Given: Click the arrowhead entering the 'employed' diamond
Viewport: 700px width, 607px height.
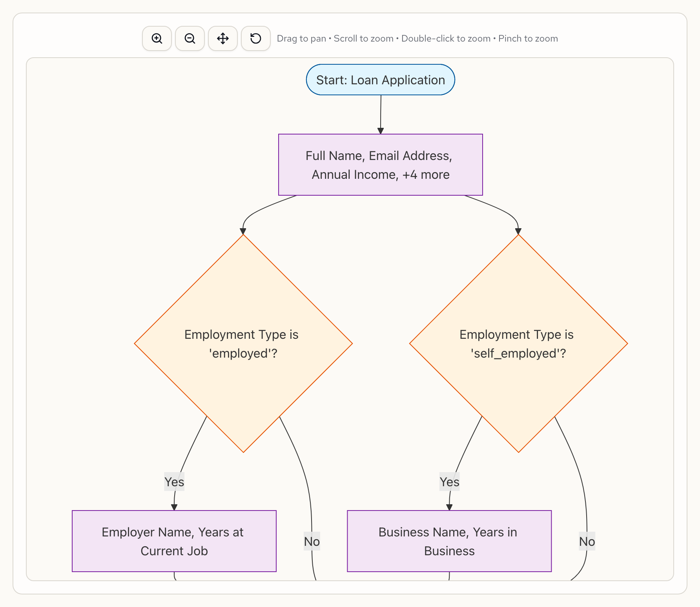Looking at the screenshot, I should pyautogui.click(x=243, y=231).
